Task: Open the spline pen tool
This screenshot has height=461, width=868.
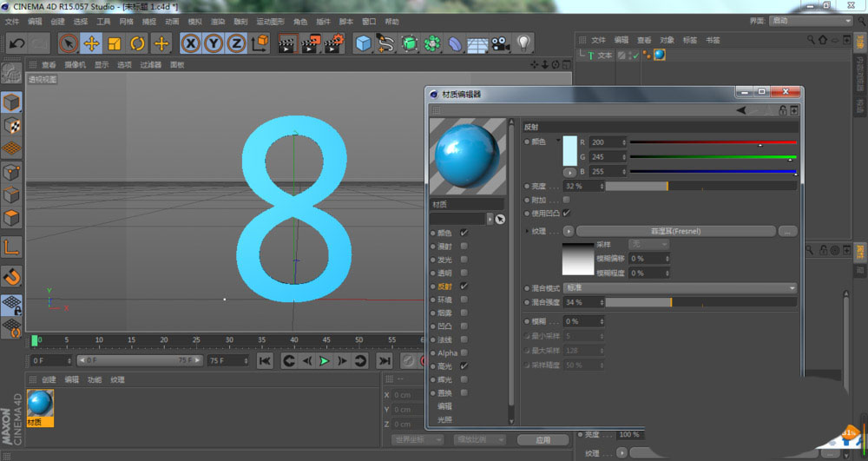Action: tap(386, 43)
